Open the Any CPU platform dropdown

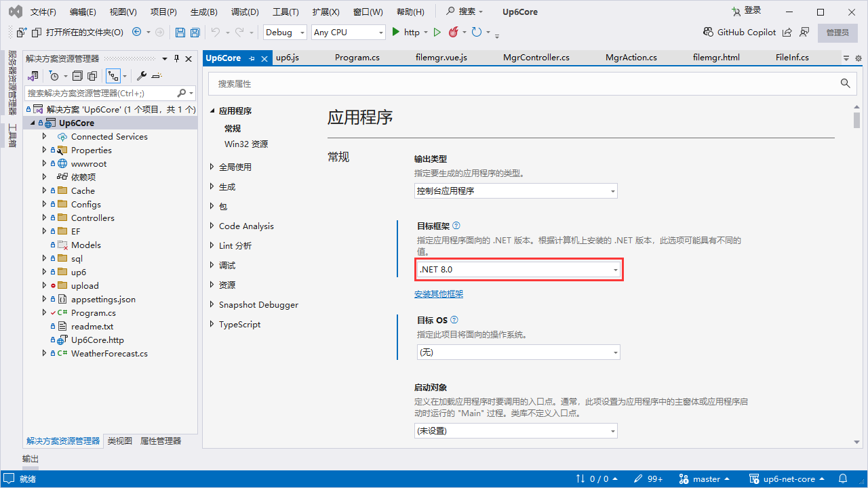coord(349,32)
